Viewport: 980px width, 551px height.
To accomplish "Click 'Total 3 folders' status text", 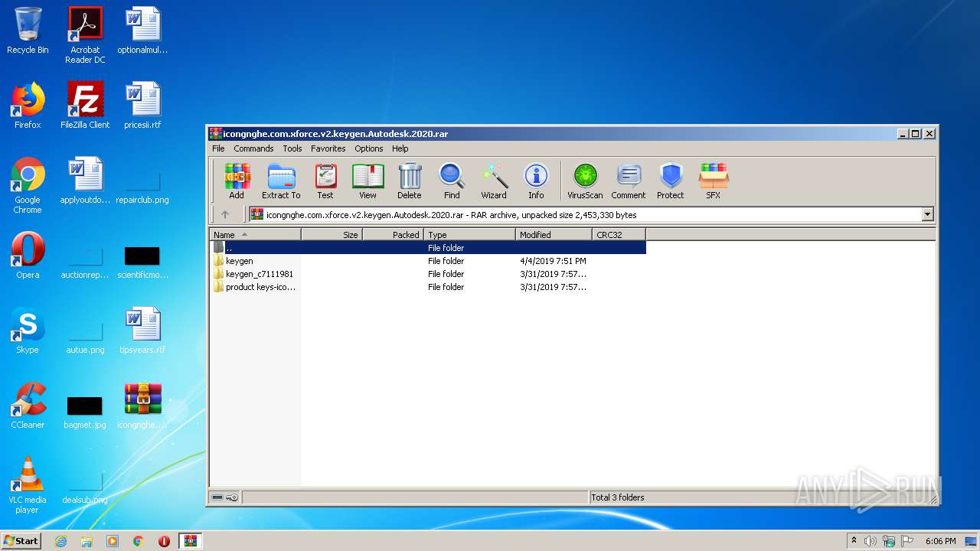I will pos(618,497).
